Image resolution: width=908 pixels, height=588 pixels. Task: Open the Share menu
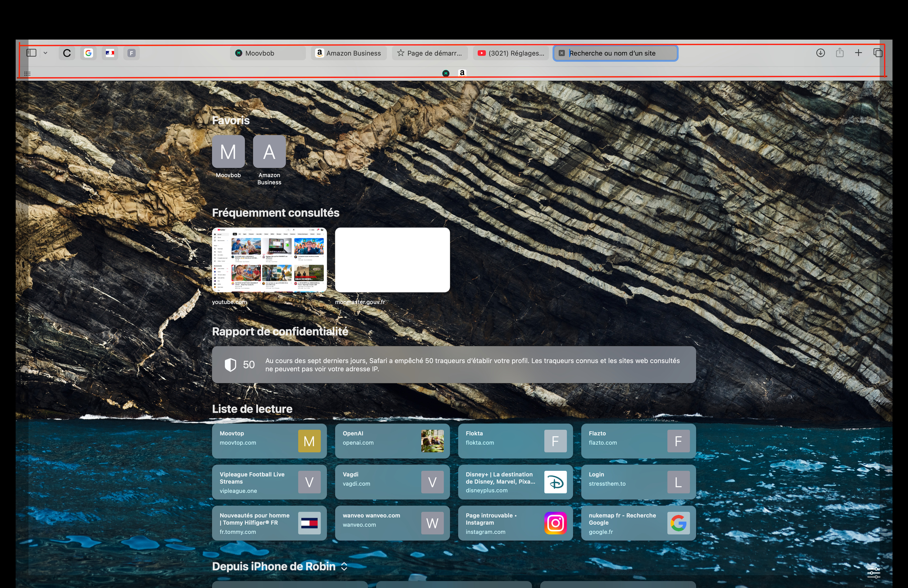[x=839, y=53]
